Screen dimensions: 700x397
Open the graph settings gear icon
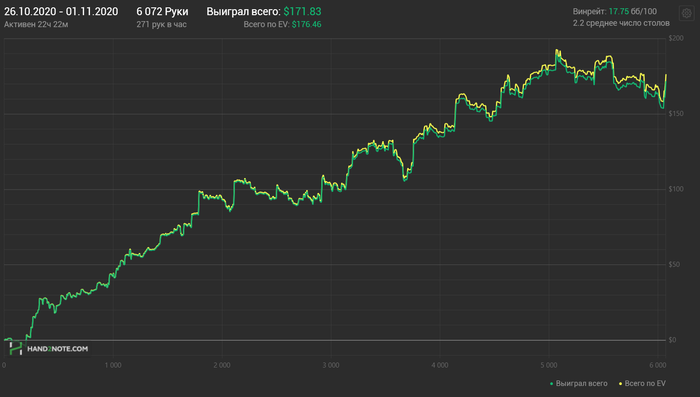[687, 13]
